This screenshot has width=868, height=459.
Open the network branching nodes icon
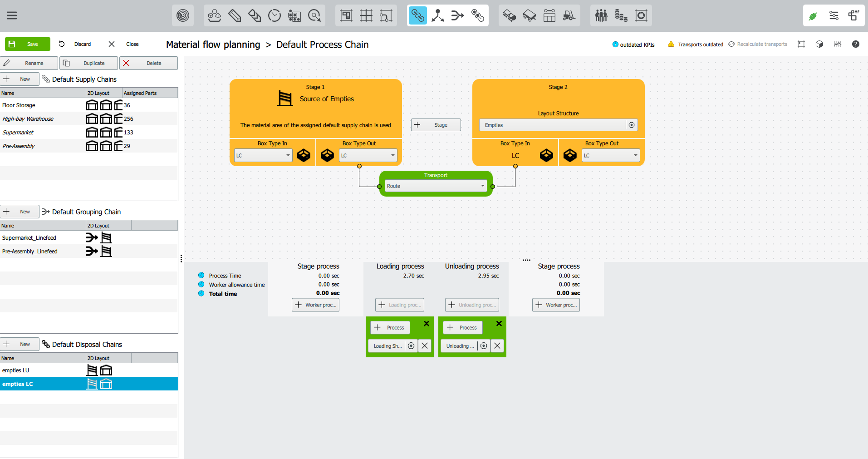pyautogui.click(x=438, y=16)
